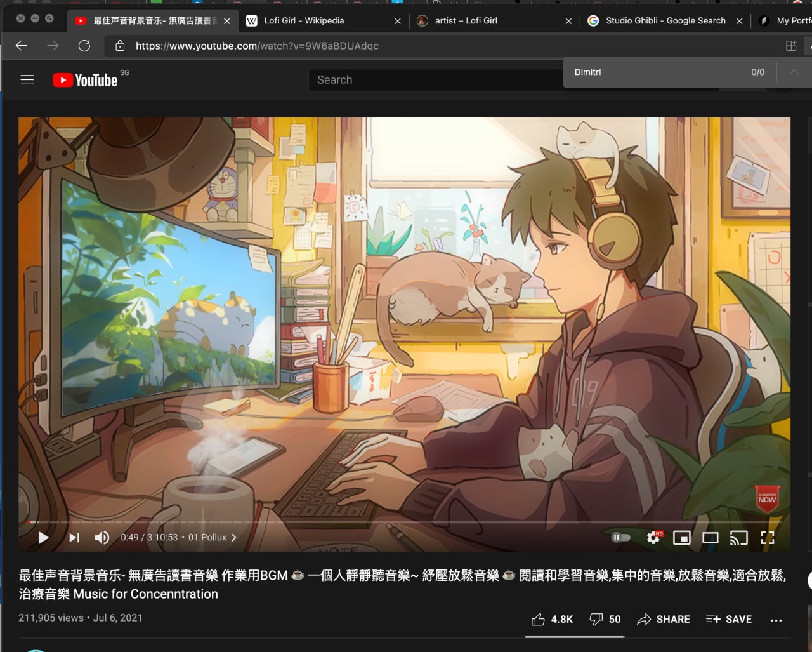The width and height of the screenshot is (812, 652).
Task: Open more actions ellipsis below the video
Action: (776, 620)
